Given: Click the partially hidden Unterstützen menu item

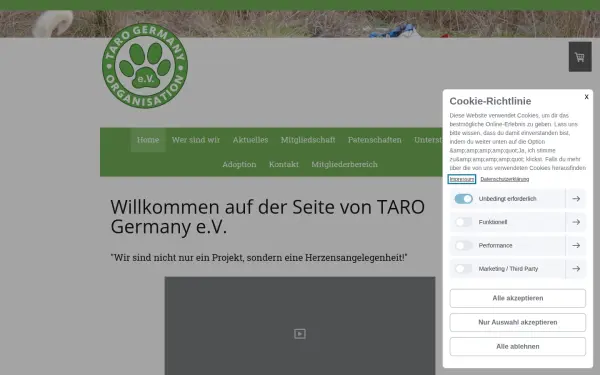Looking at the screenshot, I should pyautogui.click(x=428, y=140).
